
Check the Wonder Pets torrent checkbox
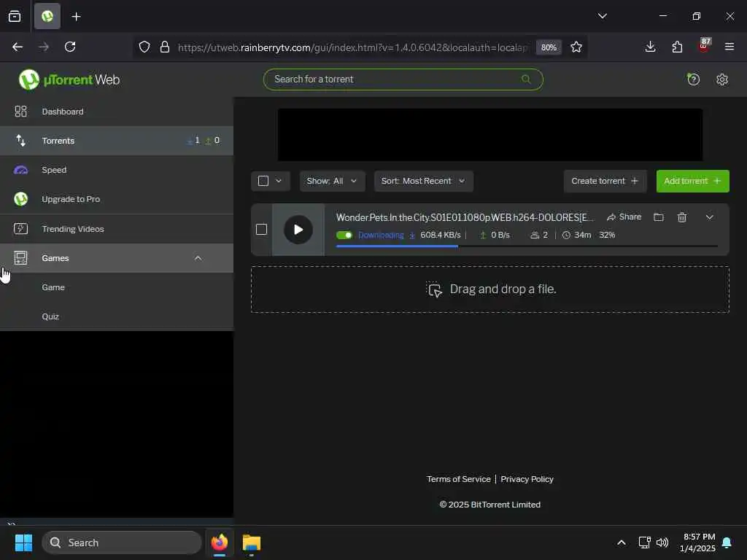262,230
